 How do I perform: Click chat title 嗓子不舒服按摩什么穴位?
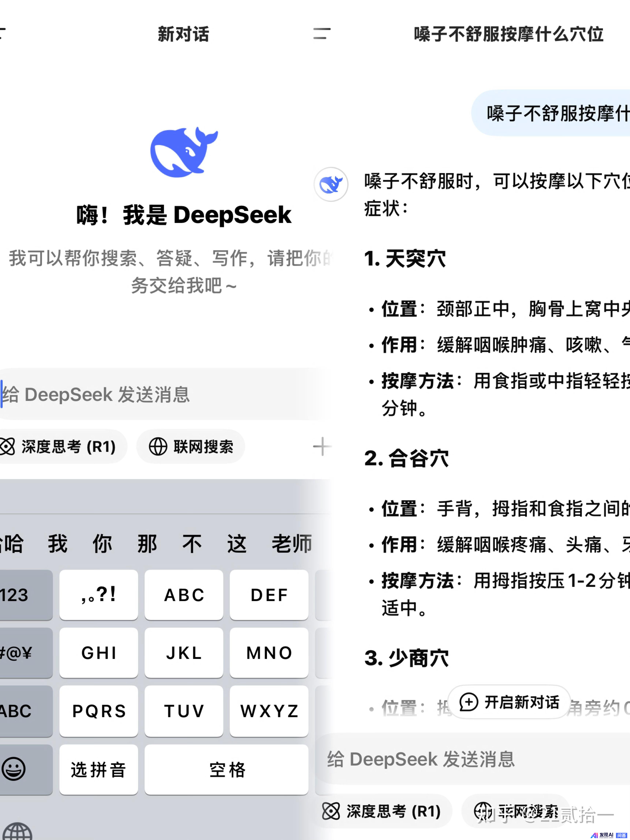[x=509, y=34]
